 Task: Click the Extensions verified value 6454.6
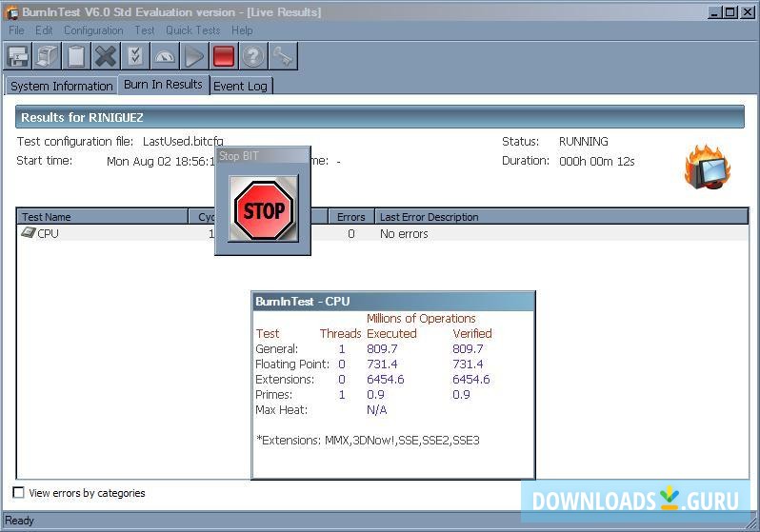(470, 379)
